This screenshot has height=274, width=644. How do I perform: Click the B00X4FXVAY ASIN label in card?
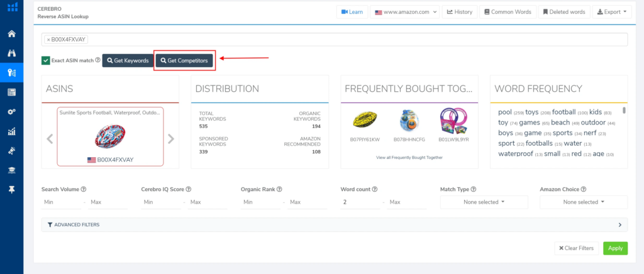116,160
